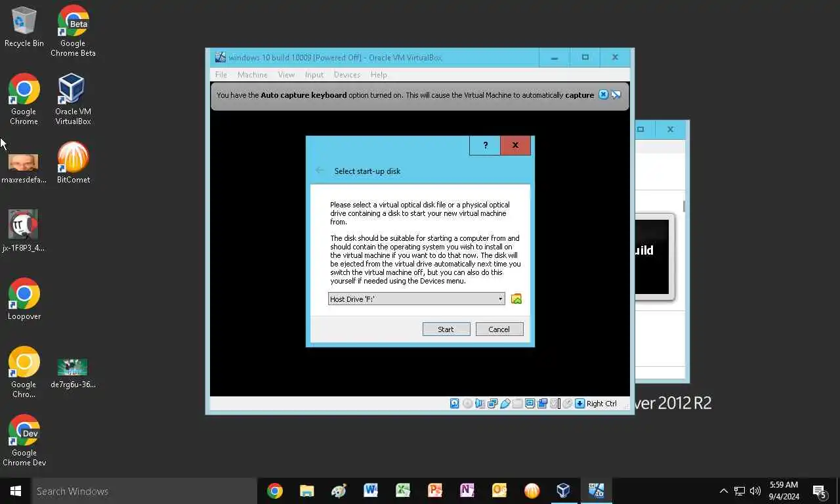Click the shared folders status icon
The height and width of the screenshot is (504, 840).
pyautogui.click(x=517, y=404)
